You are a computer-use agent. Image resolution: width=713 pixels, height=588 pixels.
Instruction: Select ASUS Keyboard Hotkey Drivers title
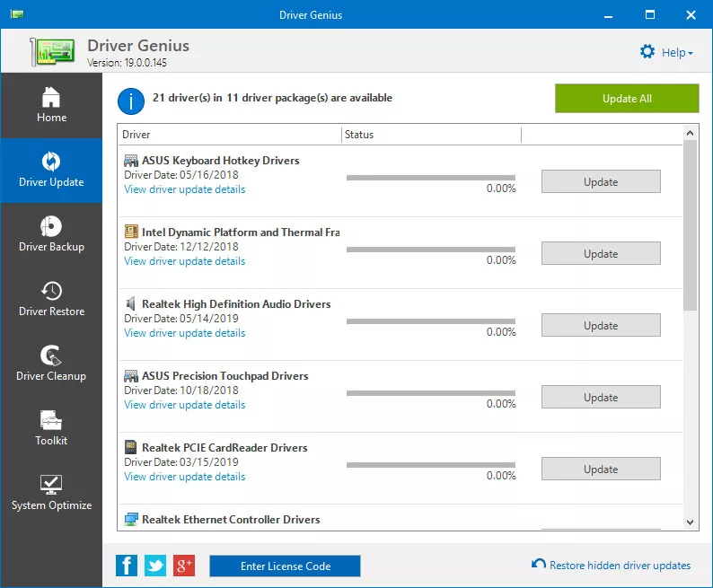point(221,161)
